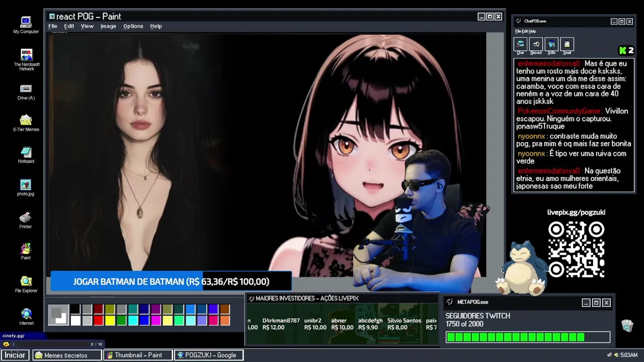The height and width of the screenshot is (362, 644).
Task: Click the Chat icon in ChatPOG.exe
Action: tap(520, 44)
